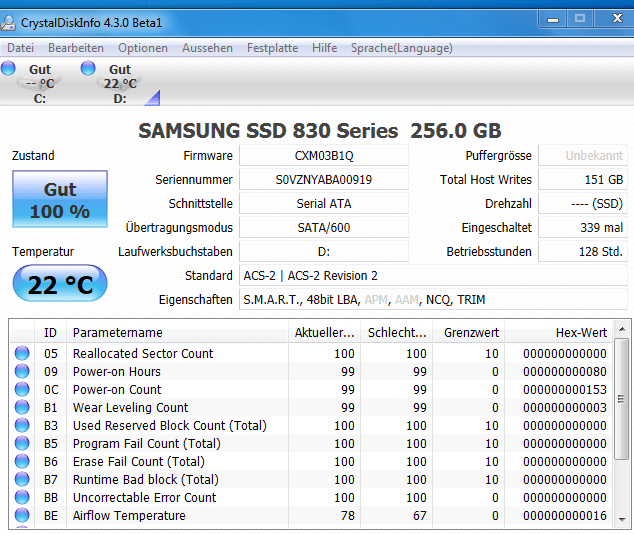Viewport: 634px width, 534px height.
Task: Click the Aktueller... column header
Action: coord(325,332)
